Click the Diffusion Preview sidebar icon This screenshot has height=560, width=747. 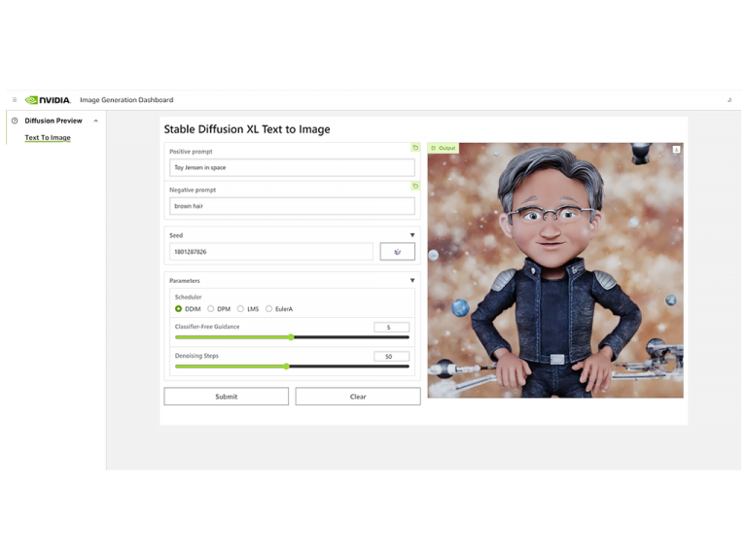pos(15,121)
